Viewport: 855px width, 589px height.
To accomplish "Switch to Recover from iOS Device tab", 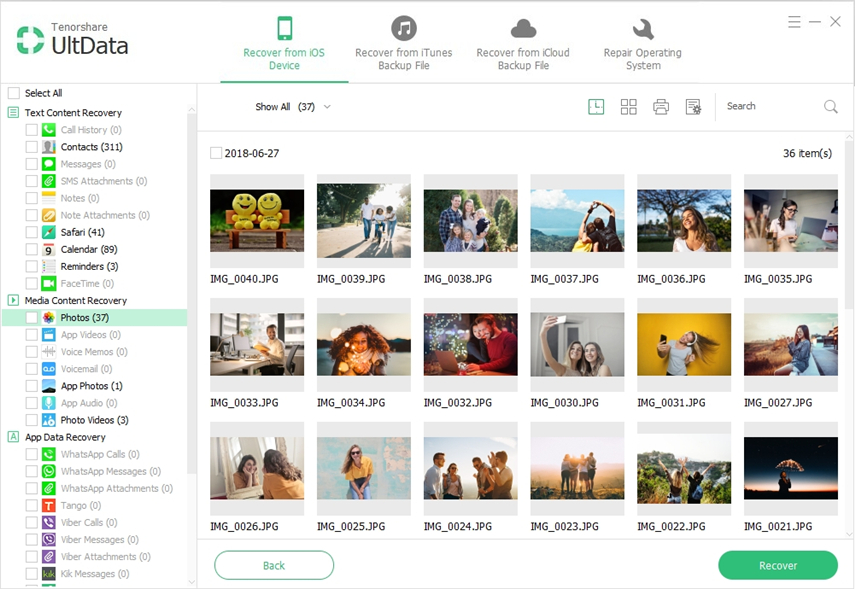I will (284, 44).
